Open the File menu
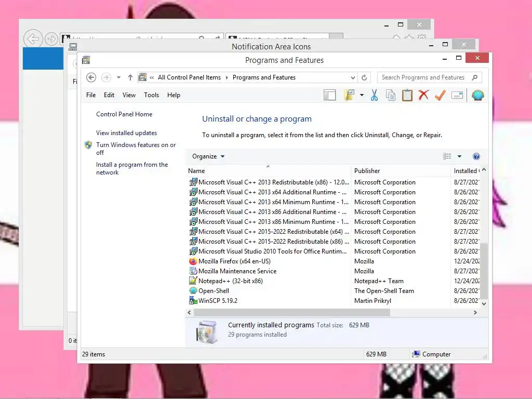 click(x=91, y=95)
